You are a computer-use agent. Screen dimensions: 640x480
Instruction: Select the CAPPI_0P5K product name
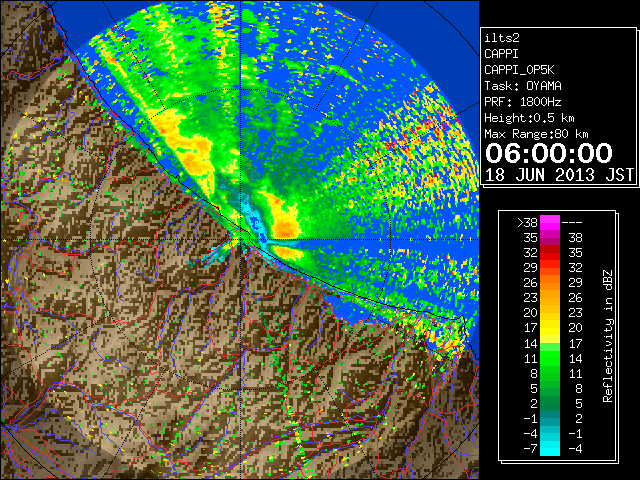(519, 70)
